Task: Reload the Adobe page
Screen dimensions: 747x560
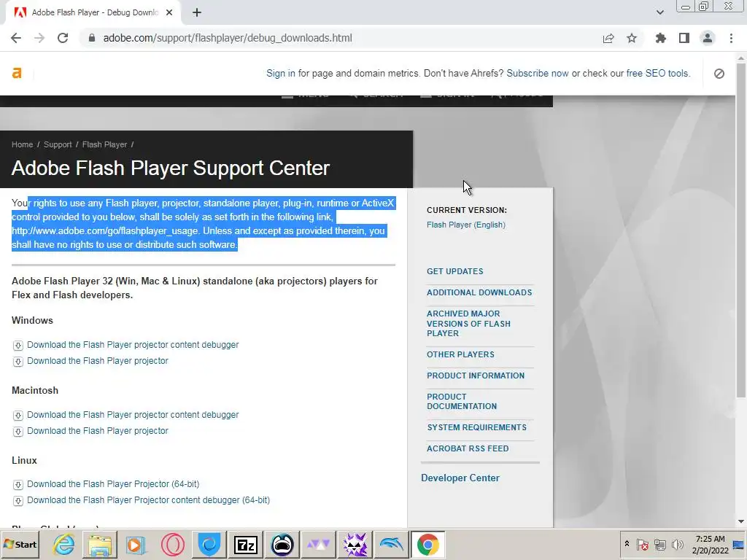Action: coord(63,38)
